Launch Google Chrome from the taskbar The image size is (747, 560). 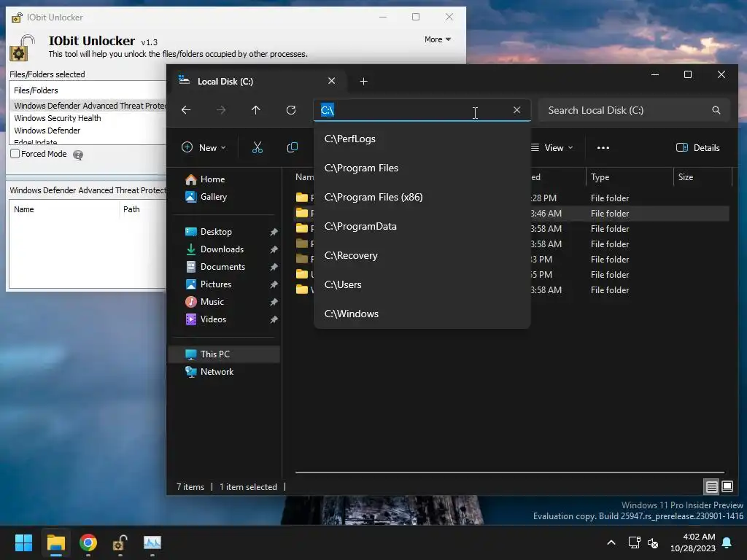click(x=88, y=542)
